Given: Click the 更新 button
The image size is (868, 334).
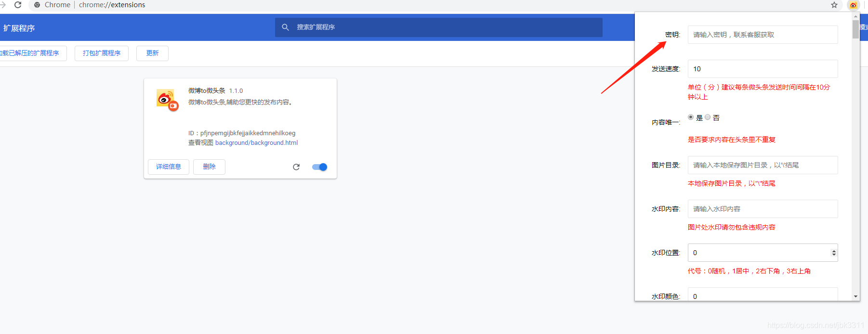Looking at the screenshot, I should click(x=152, y=53).
